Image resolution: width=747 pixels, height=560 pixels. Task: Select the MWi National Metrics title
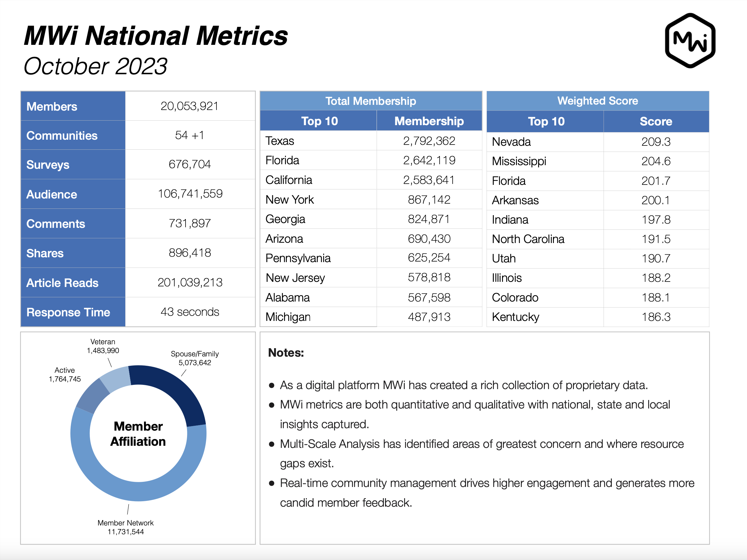(x=156, y=36)
